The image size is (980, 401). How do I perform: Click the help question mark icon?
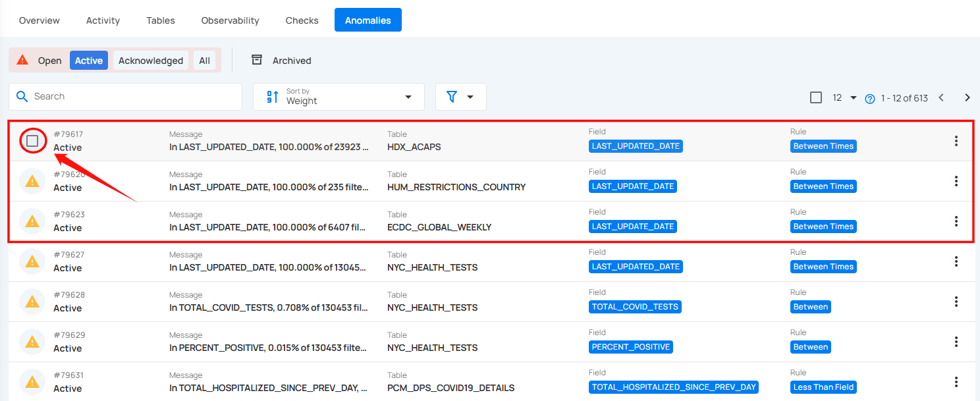point(870,99)
